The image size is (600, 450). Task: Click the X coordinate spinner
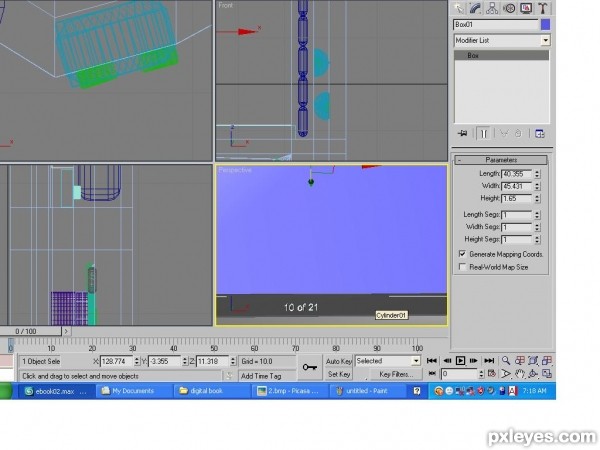tap(137, 361)
